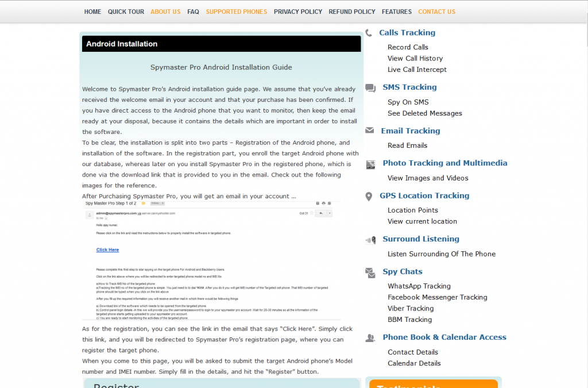Viewport: 588px width, 388px height.
Task: Select SUPPORTED PHONES in the nav
Action: 236,11
